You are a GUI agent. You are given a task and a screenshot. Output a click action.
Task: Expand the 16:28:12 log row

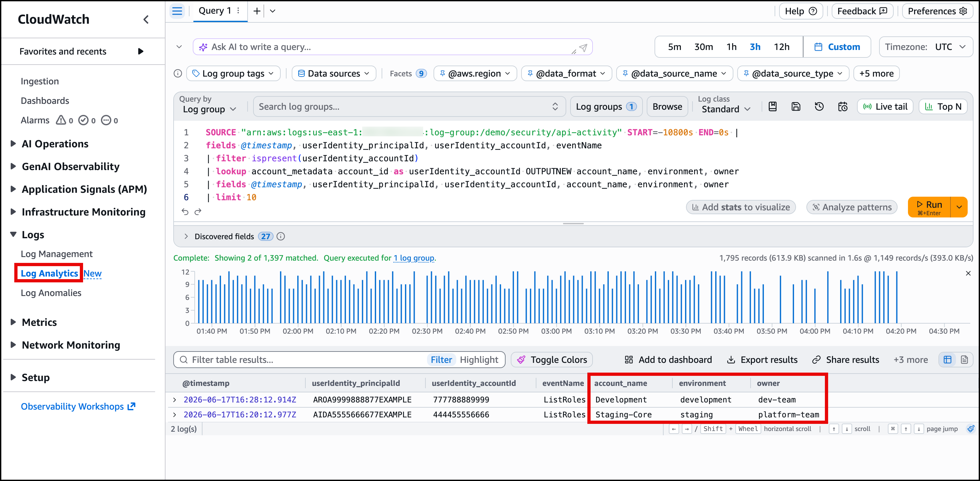point(175,400)
